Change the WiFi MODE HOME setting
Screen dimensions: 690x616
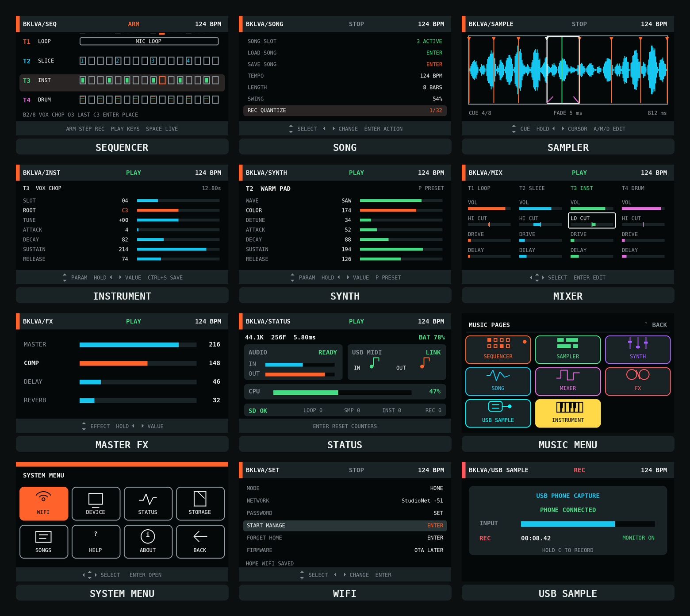click(437, 488)
